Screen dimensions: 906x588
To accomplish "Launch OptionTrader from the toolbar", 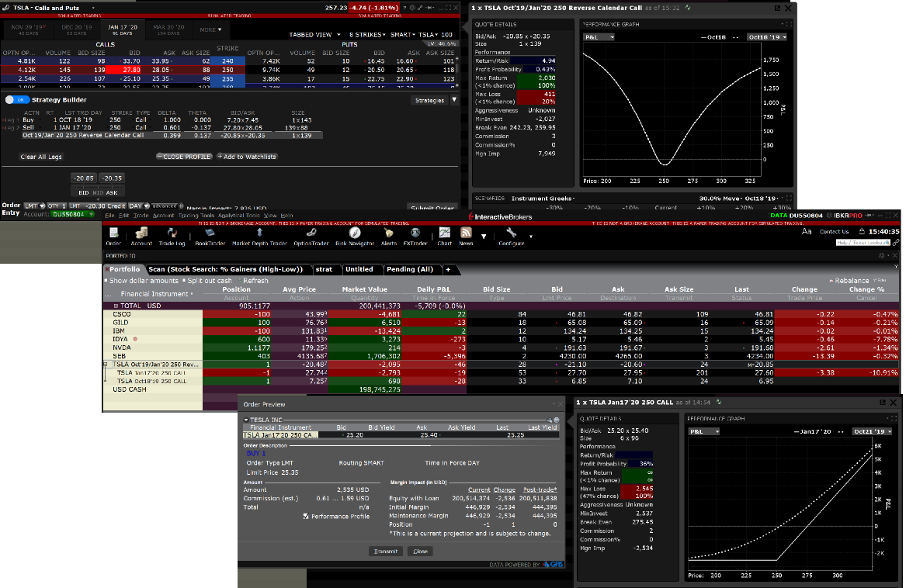I will point(311,236).
